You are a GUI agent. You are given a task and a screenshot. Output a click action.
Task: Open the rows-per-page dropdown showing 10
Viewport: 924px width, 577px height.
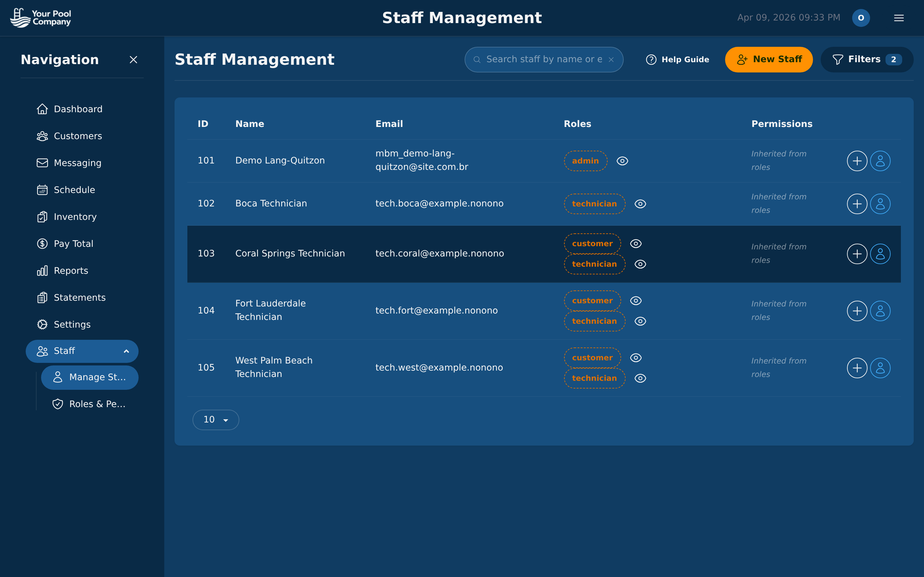[x=216, y=419]
